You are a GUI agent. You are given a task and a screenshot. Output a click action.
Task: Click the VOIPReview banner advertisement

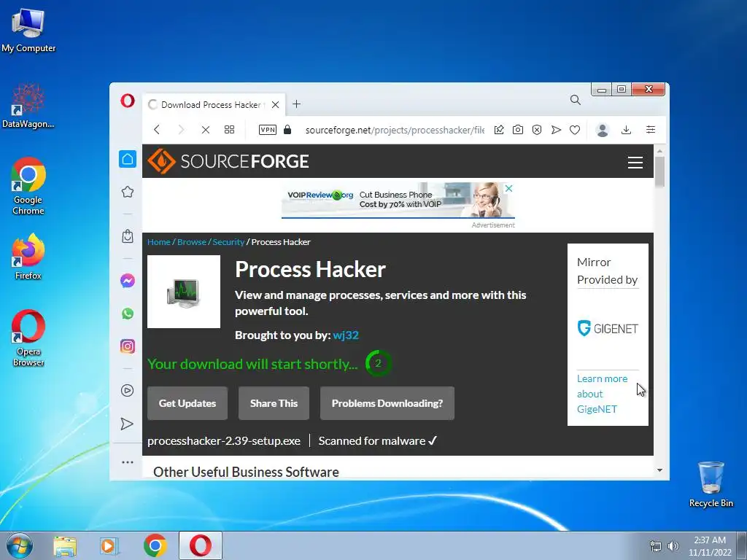398,200
